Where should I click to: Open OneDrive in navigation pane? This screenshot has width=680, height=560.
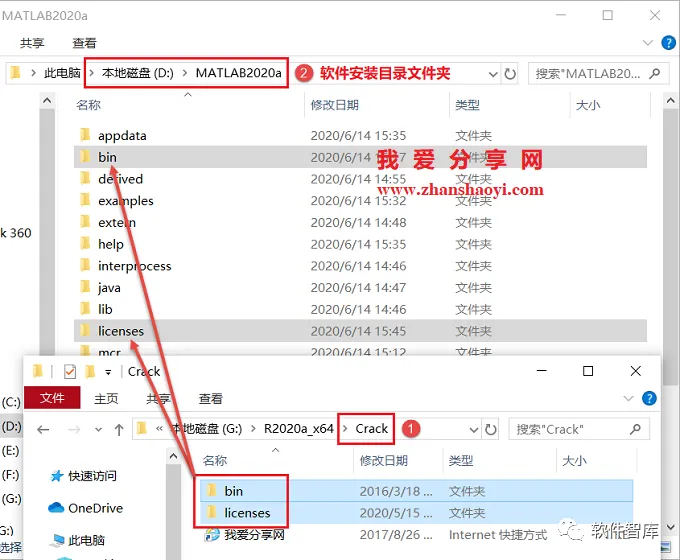pyautogui.click(x=85, y=508)
